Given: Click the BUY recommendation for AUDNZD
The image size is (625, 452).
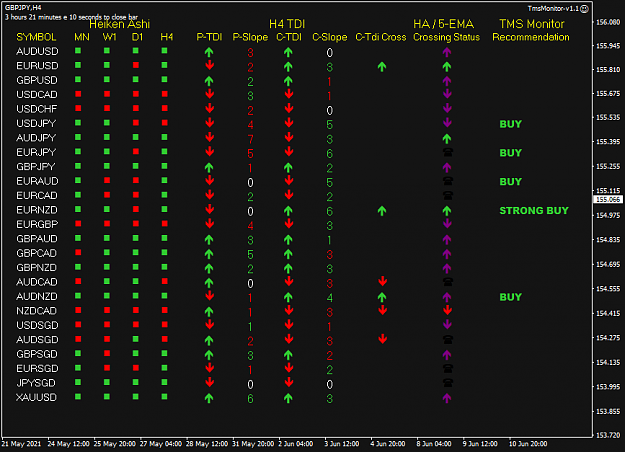Looking at the screenshot, I should click(x=511, y=297).
